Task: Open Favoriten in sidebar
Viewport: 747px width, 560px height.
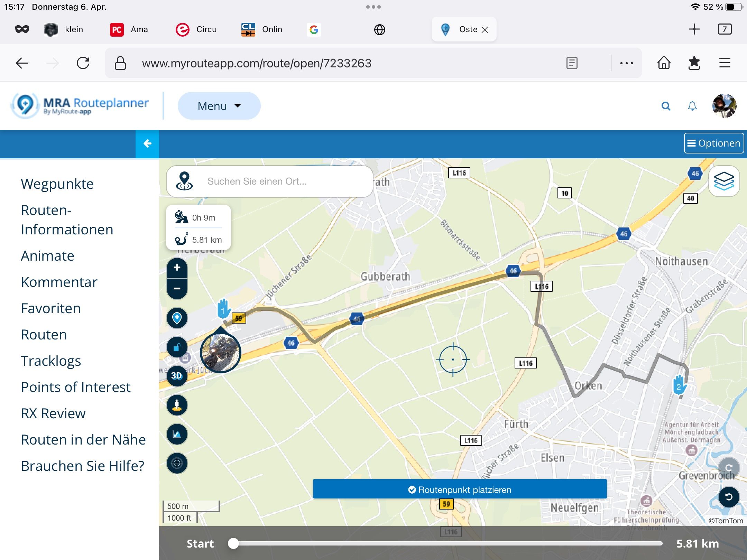Action: pyautogui.click(x=51, y=308)
